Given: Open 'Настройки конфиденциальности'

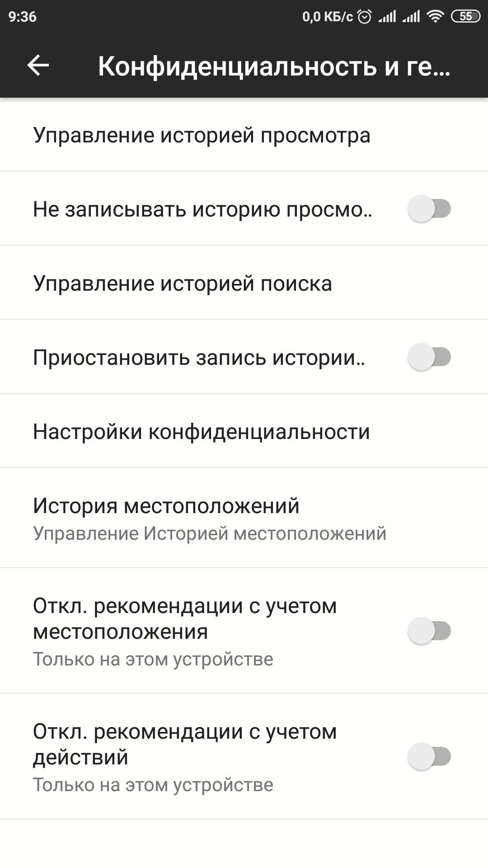Looking at the screenshot, I should coord(202,432).
